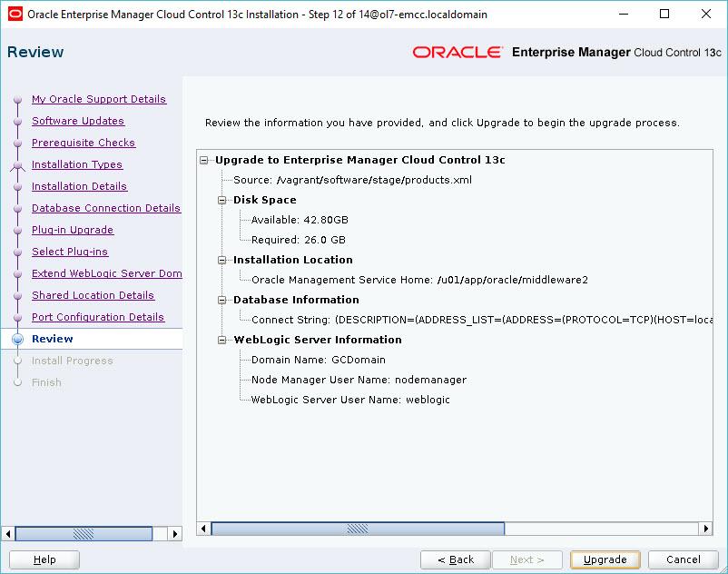Screen dimensions: 728x574
Task: Select the current Review step
Action: [53, 339]
